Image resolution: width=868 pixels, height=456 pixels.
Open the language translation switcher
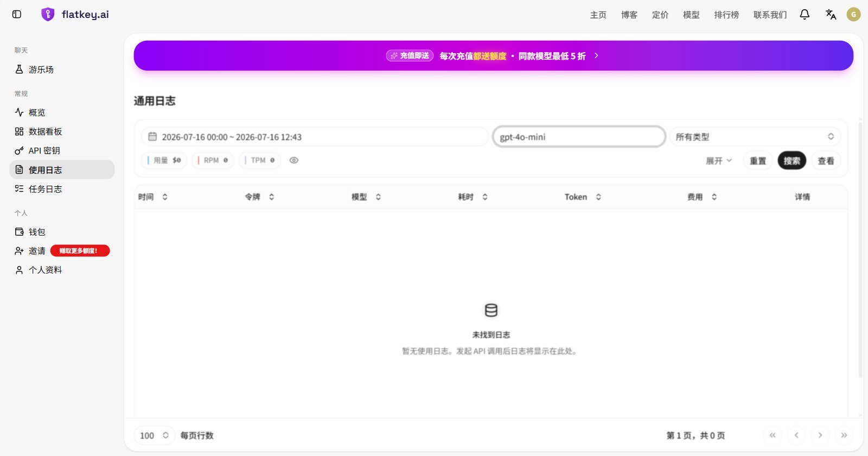pos(831,15)
